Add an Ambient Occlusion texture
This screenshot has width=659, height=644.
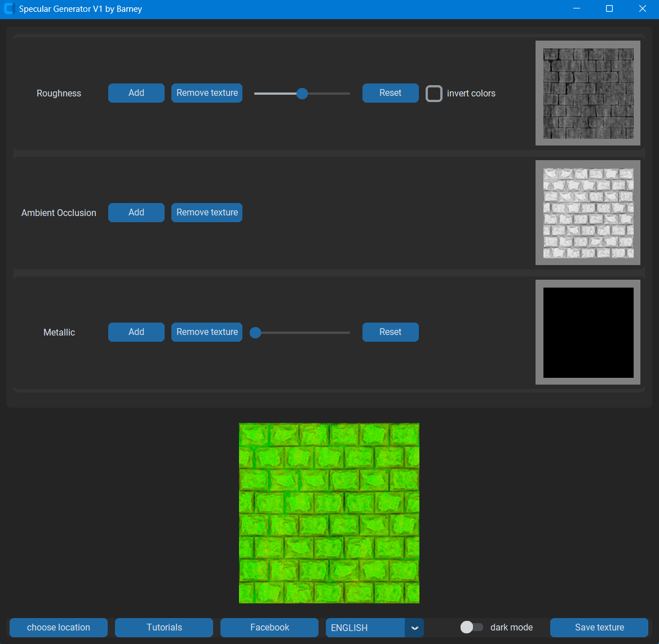click(x=136, y=212)
